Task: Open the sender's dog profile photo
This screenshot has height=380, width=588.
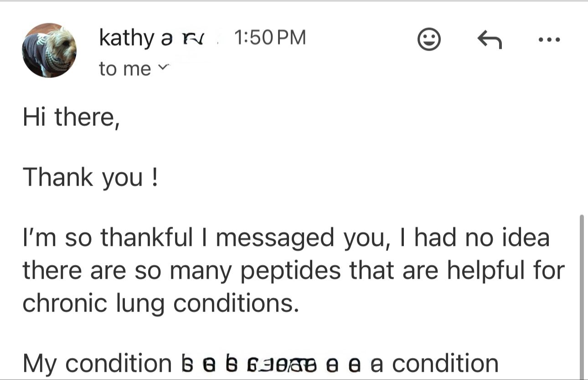Action: [x=49, y=50]
